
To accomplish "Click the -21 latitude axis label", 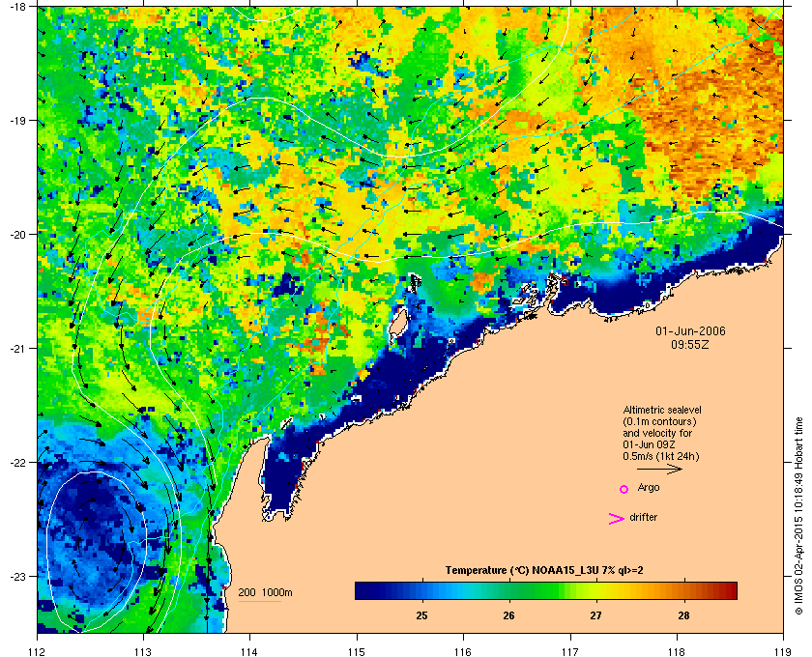I will [18, 348].
